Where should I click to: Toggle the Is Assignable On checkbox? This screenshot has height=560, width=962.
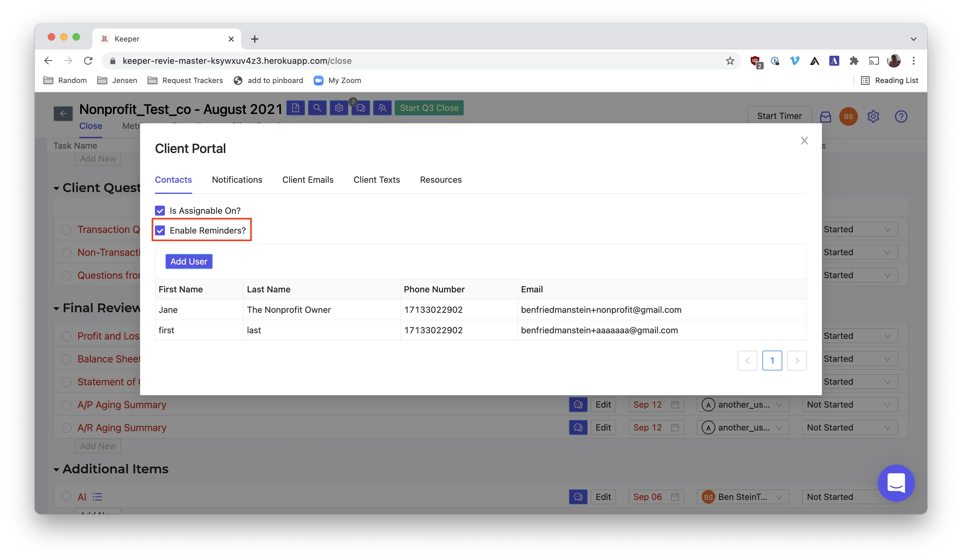[160, 211]
